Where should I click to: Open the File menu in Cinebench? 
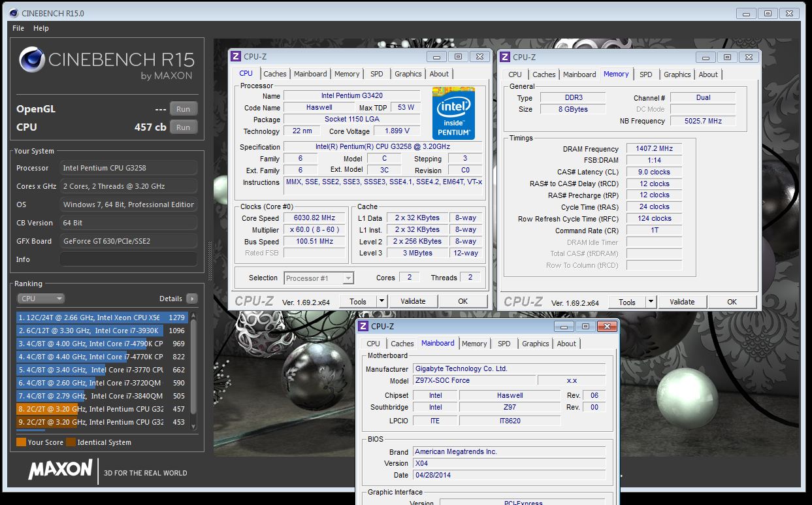[18, 28]
